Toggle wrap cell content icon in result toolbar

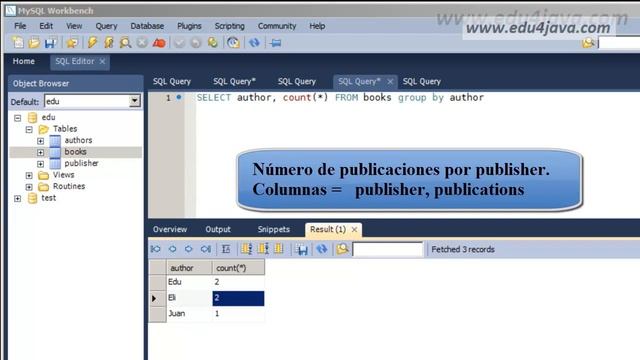(226, 249)
